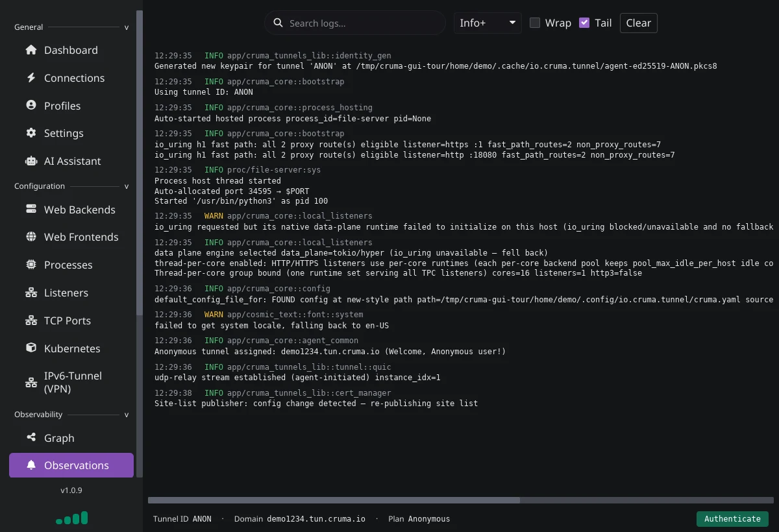
Task: Select the Observations item
Action: click(x=71, y=465)
